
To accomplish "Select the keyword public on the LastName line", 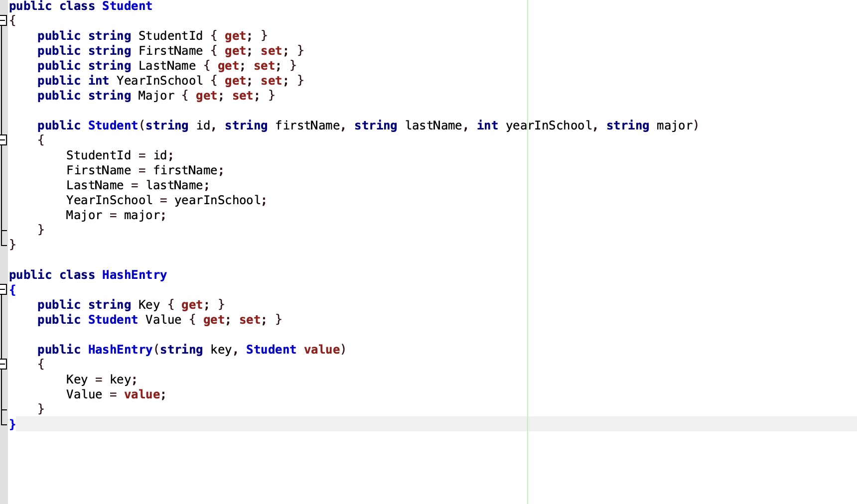I will [x=58, y=65].
